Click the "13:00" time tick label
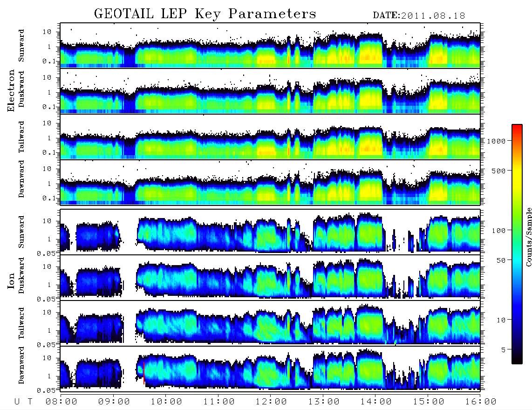Image resolution: width=532 pixels, height=410 pixels. tap(324, 402)
